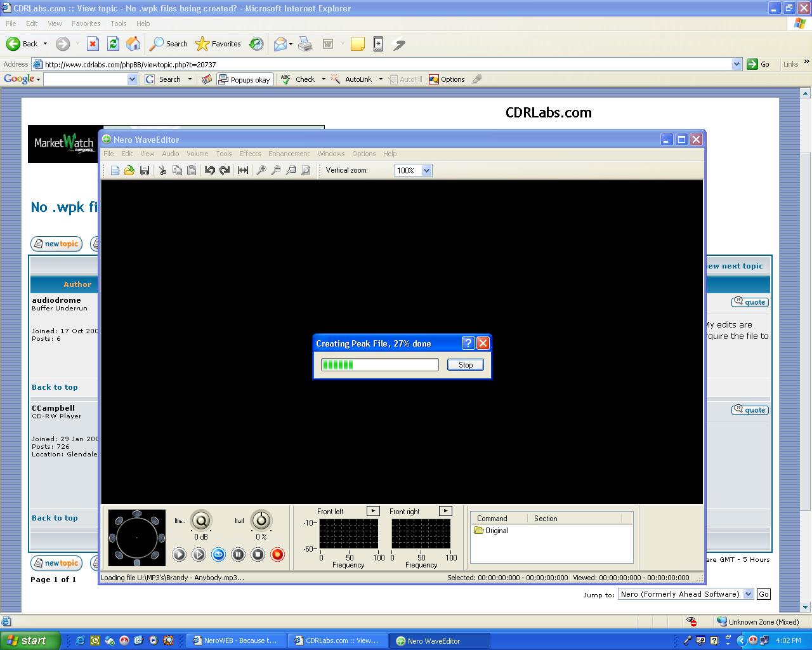Click the Cut scissors icon
The width and height of the screenshot is (812, 650).
[x=162, y=170]
